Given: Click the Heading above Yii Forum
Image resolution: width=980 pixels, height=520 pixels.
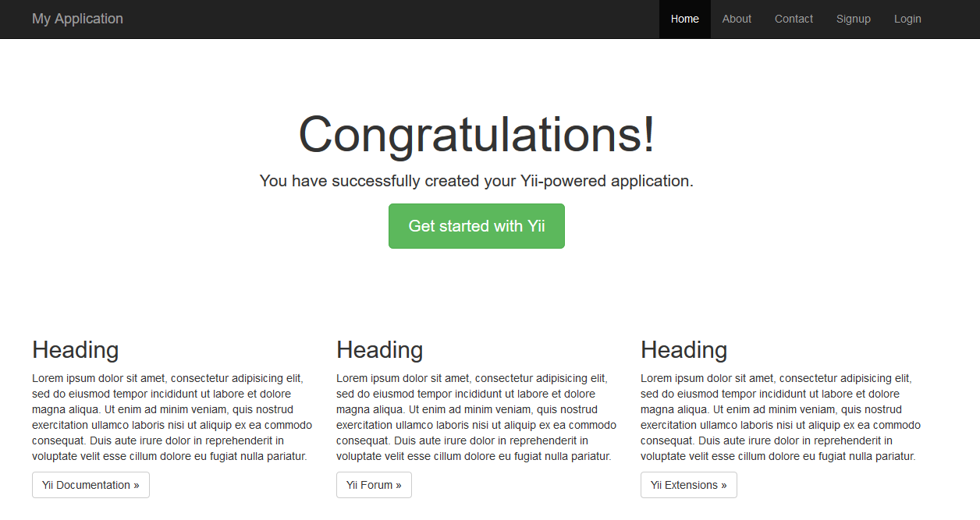Looking at the screenshot, I should click(380, 350).
